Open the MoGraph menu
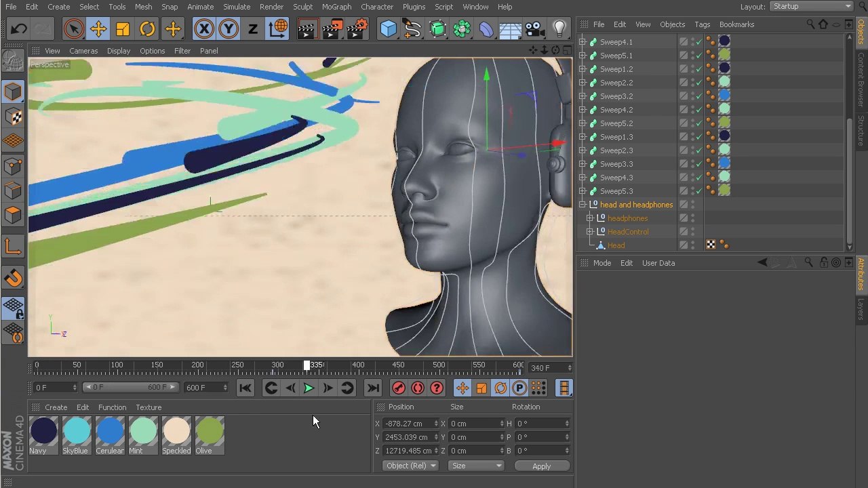 [336, 7]
